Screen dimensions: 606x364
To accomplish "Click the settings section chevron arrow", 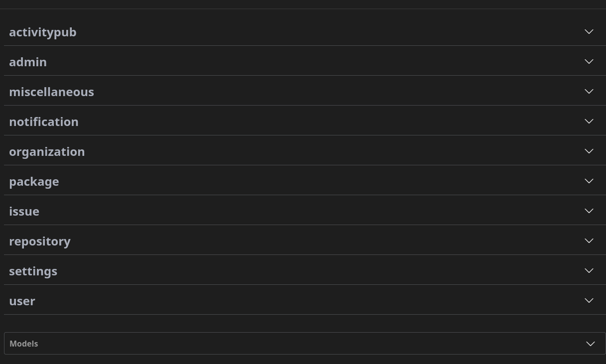I will (589, 271).
